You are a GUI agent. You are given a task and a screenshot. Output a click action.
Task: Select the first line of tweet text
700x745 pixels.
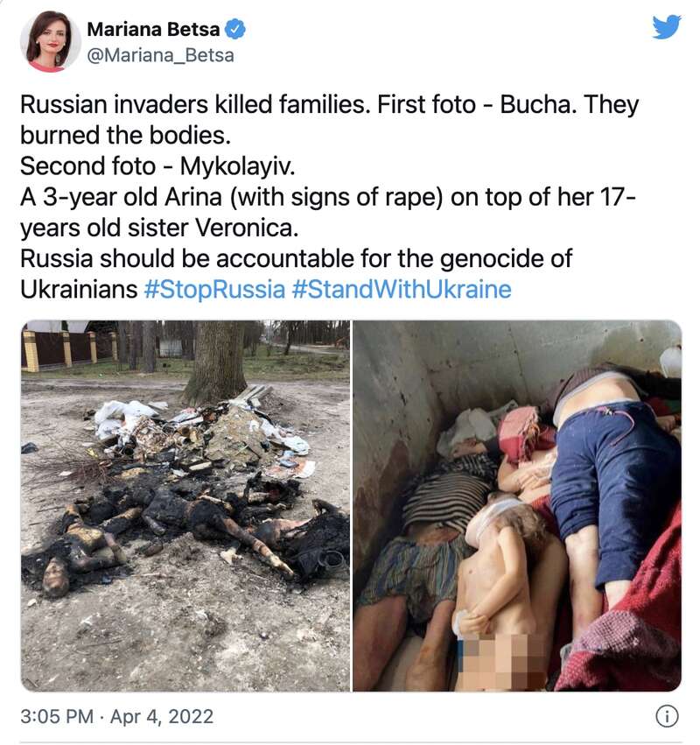point(330,104)
